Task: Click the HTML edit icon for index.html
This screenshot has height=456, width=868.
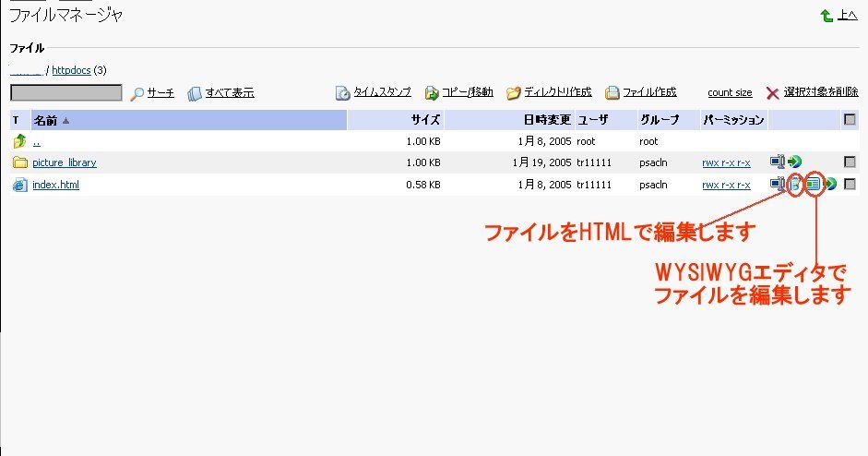Action: pyautogui.click(x=794, y=185)
